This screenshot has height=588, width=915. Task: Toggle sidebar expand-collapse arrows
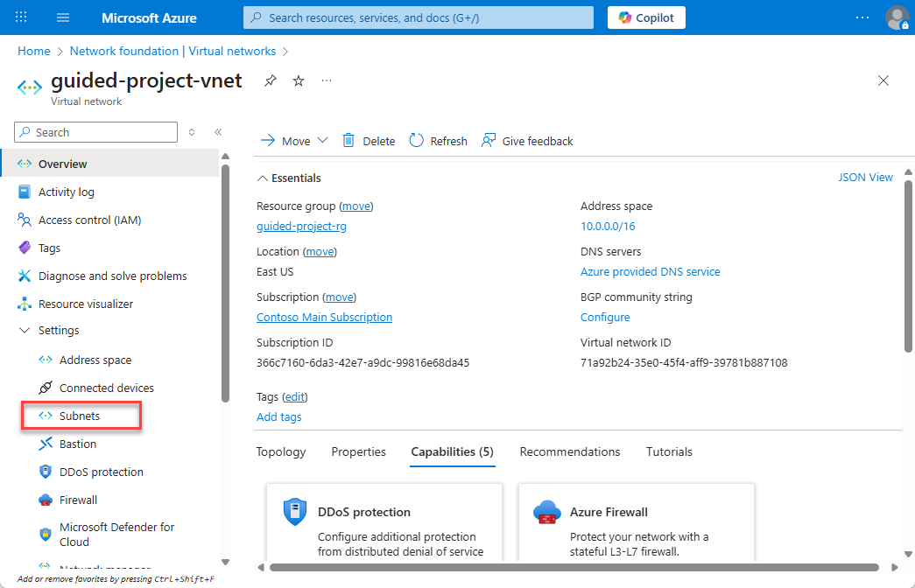tap(192, 132)
